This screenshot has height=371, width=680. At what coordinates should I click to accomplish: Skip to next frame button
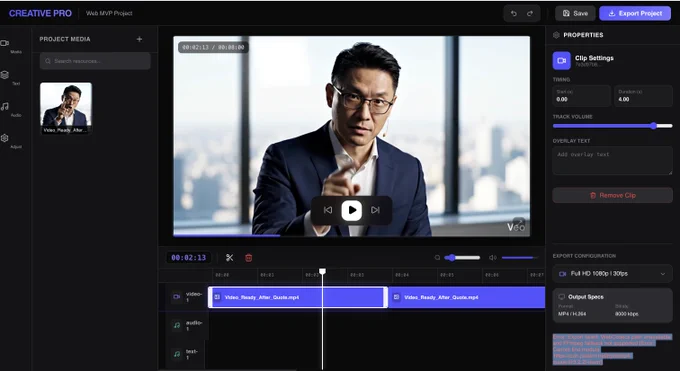point(375,210)
